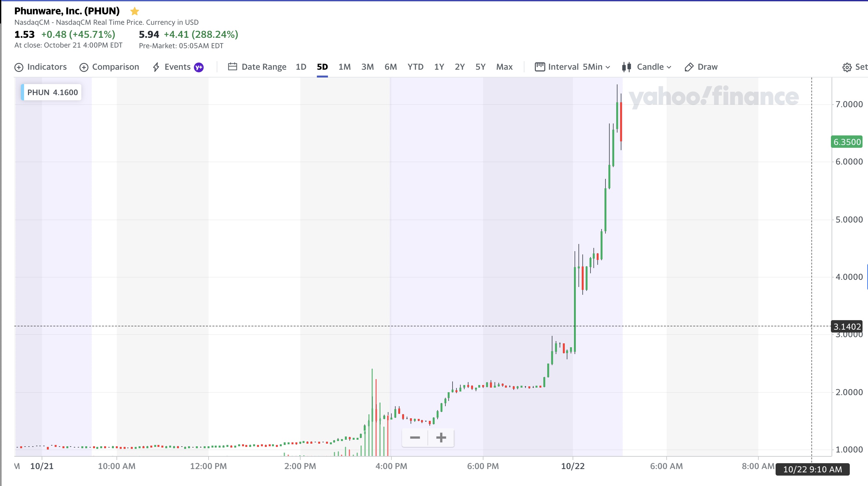
Task: Expand the Candle chart type dropdown
Action: [654, 67]
